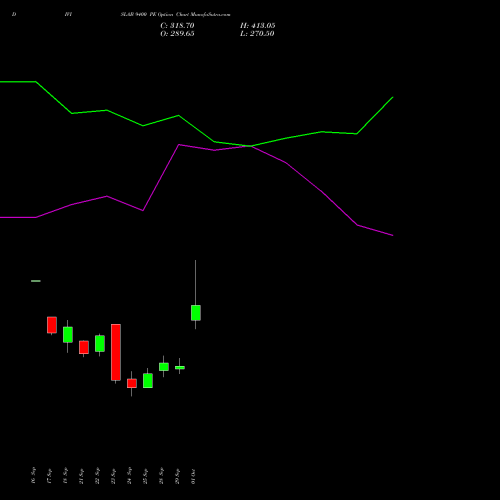Click the 25 Sep date axis label

click(145, 476)
